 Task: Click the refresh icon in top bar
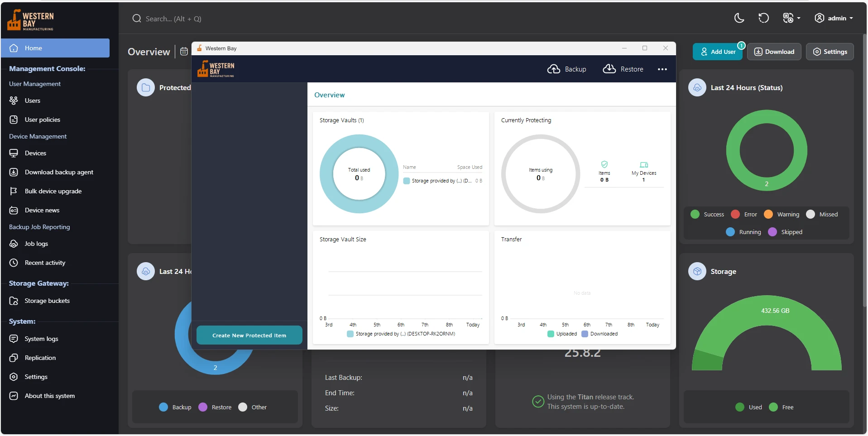click(763, 18)
